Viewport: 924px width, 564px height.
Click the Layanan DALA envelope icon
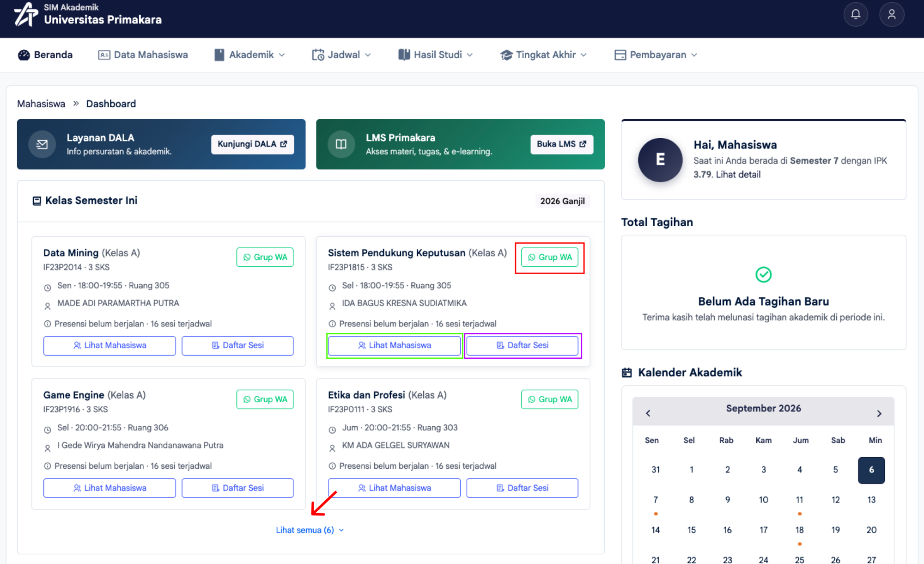pos(42,144)
